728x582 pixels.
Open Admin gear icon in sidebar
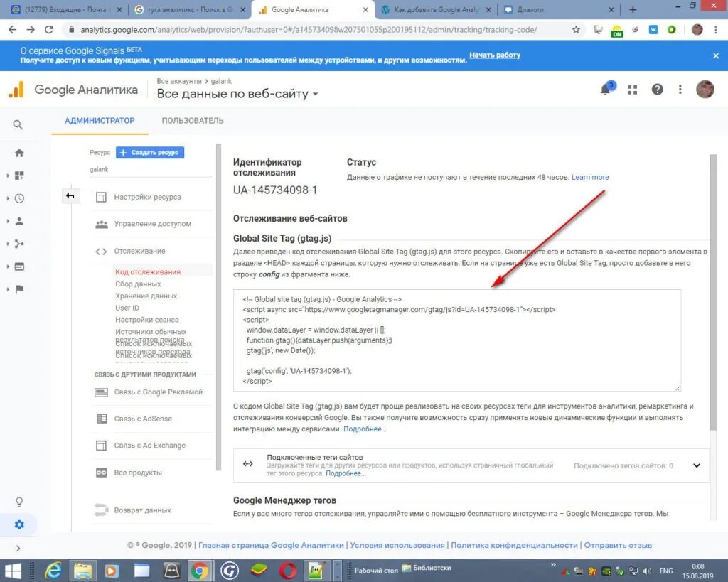(x=19, y=524)
